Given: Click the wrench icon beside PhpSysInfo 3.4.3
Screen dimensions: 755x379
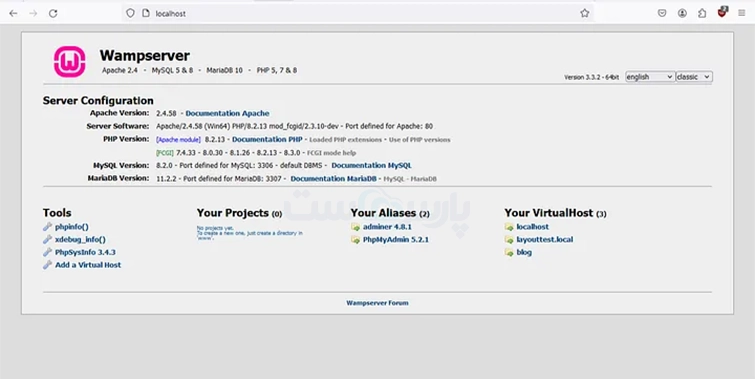Looking at the screenshot, I should pyautogui.click(x=47, y=252).
